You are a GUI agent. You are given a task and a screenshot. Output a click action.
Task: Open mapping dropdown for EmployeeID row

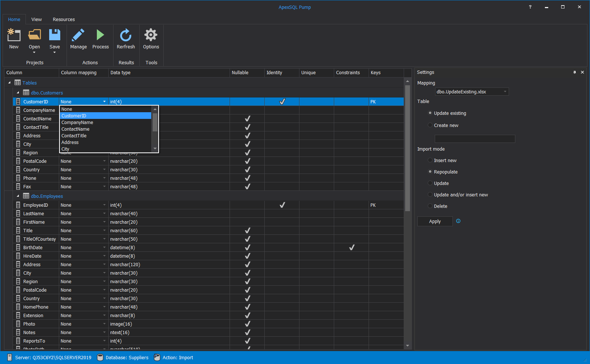(x=104, y=205)
